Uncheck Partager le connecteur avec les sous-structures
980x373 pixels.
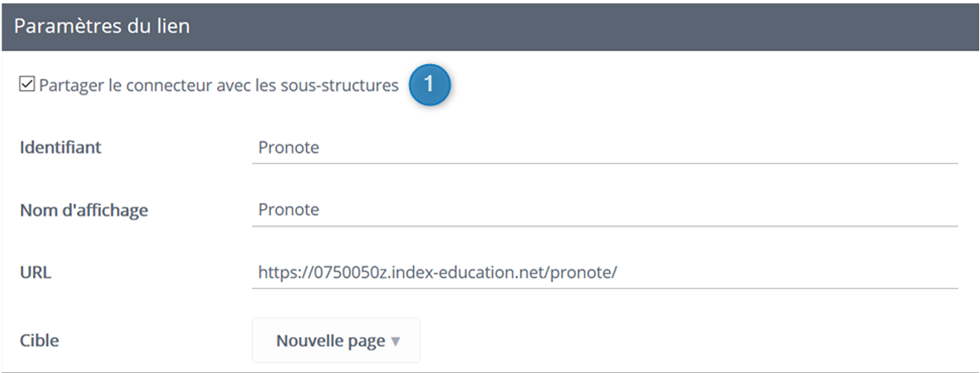27,85
